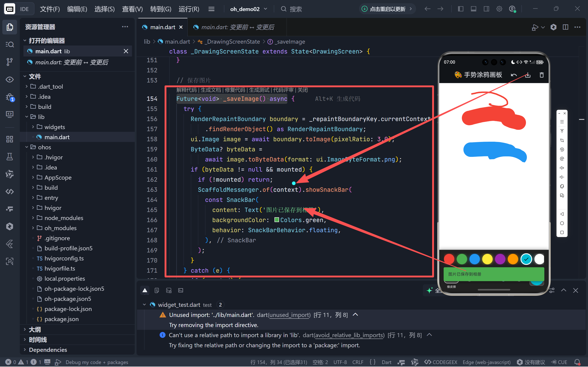The image size is (588, 367).
Task: Click the split editor icon
Action: click(x=565, y=27)
